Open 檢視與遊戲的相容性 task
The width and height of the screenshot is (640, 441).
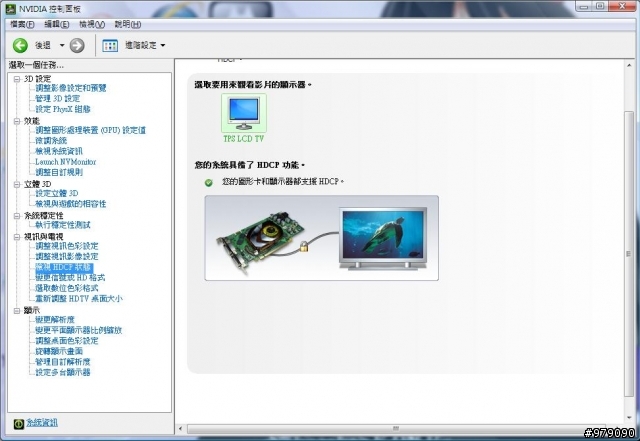(71, 204)
